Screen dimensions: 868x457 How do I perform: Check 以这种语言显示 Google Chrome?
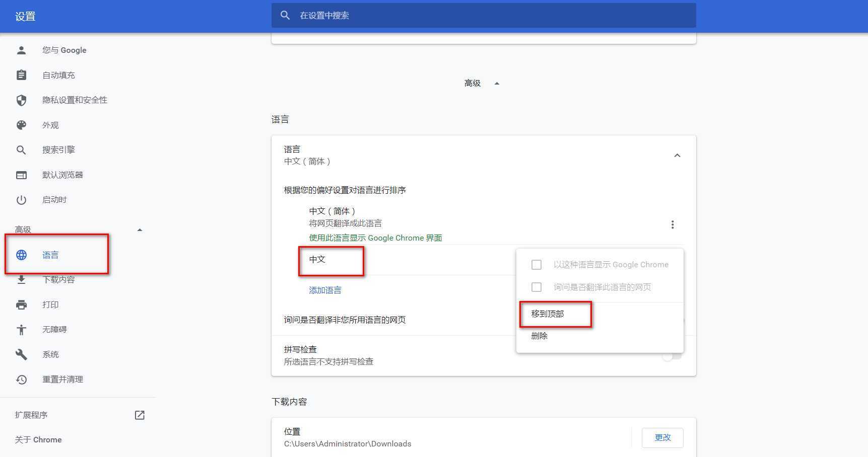tap(537, 264)
